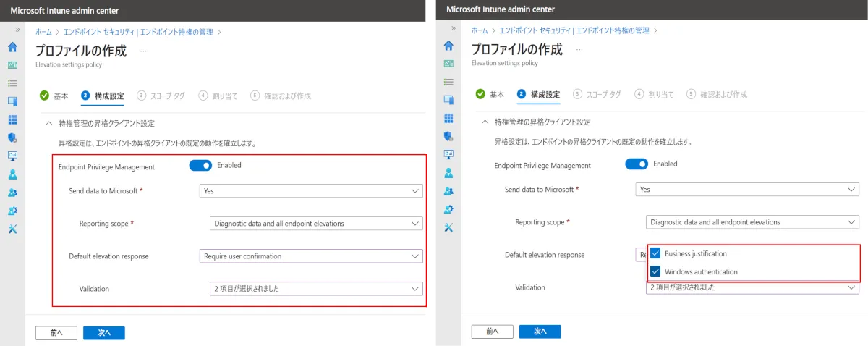Open Reporting scope dropdown in right window
Image resolution: width=868 pixels, height=346 pixels.
click(x=752, y=222)
